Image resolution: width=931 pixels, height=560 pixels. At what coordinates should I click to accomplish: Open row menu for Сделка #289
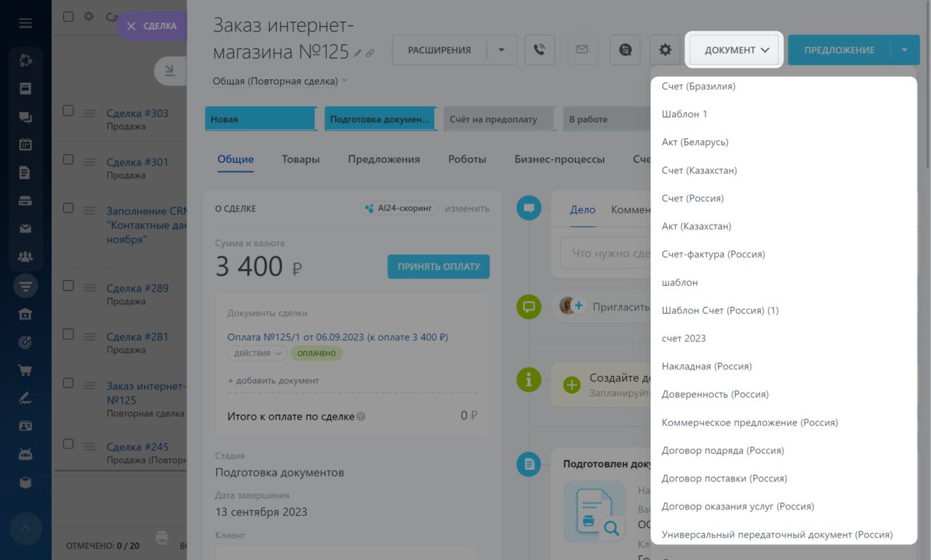pos(90,288)
